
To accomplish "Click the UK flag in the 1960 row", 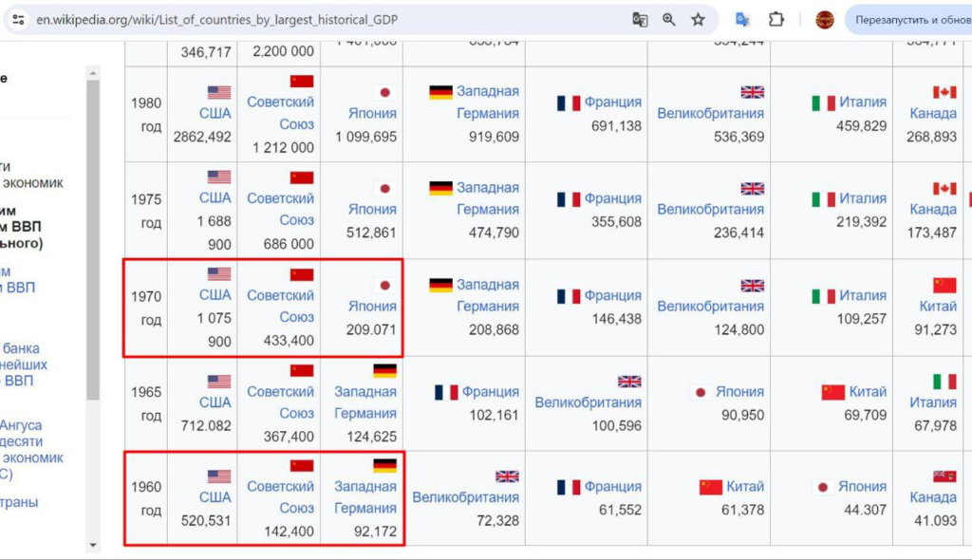I will pyautogui.click(x=507, y=476).
